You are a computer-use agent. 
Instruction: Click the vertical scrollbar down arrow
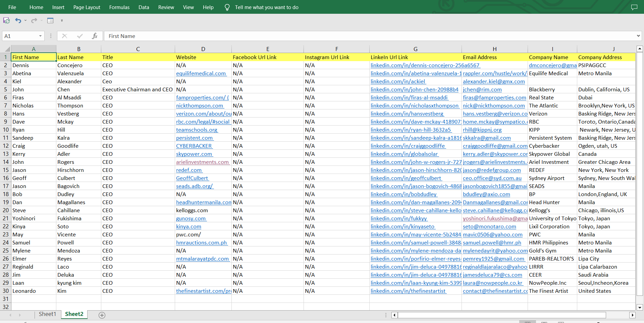tap(640, 307)
